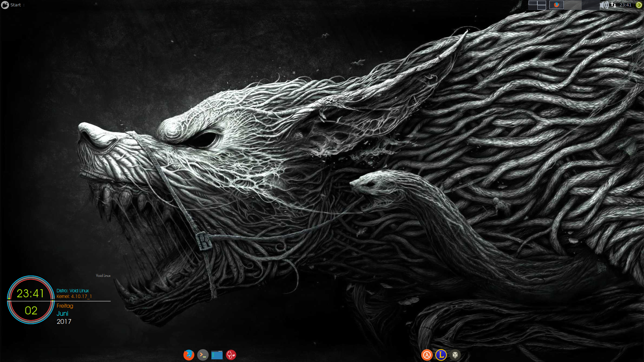
Task: Open the Start menu moon icon
Action: pyautogui.click(x=5, y=5)
